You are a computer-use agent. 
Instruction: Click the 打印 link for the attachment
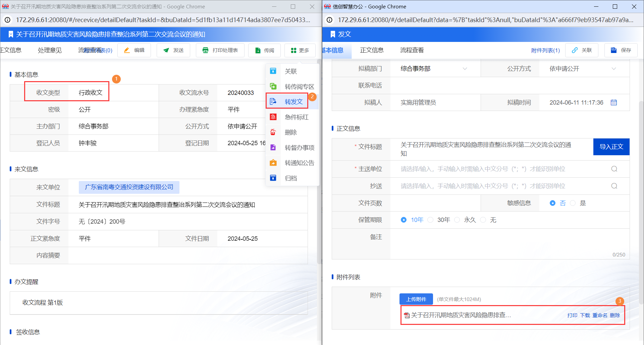coord(572,315)
